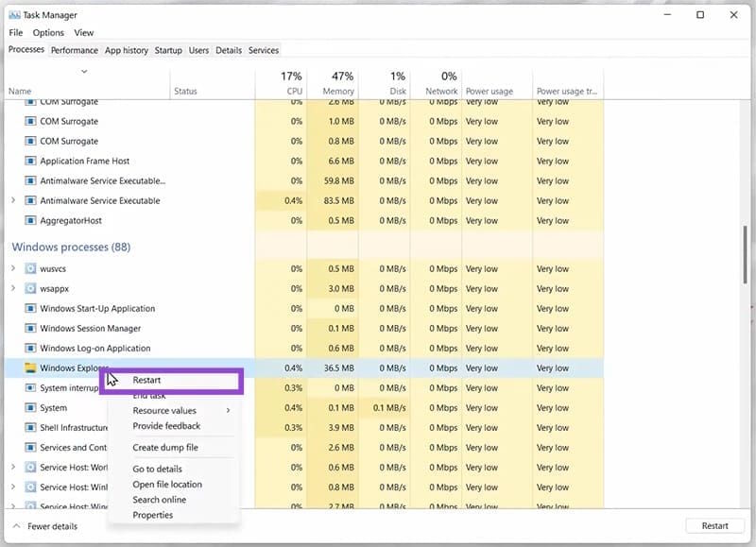Open the Options menu
756x547 pixels.
click(48, 32)
